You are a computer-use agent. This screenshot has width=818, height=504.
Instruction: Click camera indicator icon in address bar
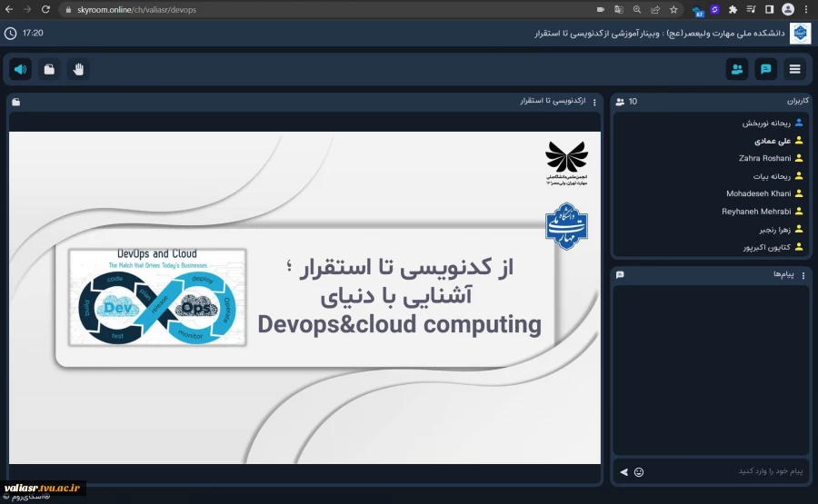[x=601, y=9]
